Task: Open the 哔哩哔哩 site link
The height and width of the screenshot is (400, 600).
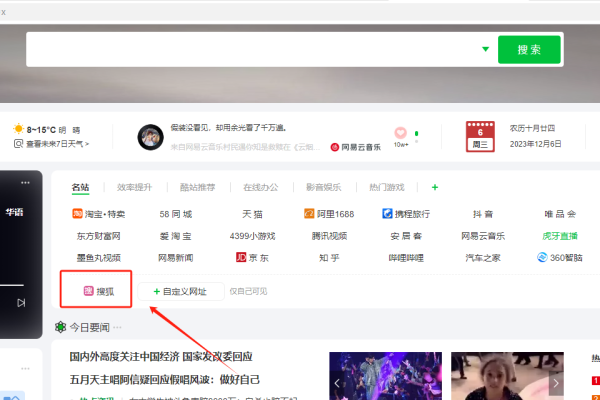Action: click(x=406, y=258)
